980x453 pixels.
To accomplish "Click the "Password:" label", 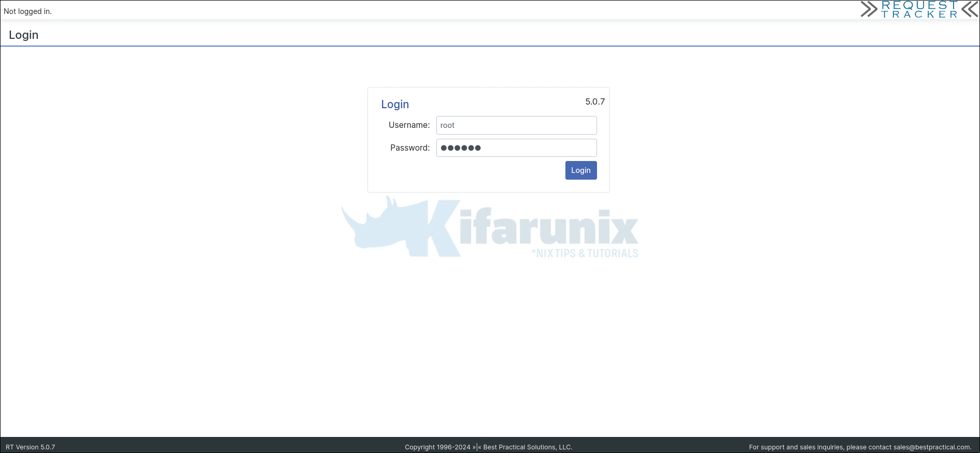I will point(410,148).
